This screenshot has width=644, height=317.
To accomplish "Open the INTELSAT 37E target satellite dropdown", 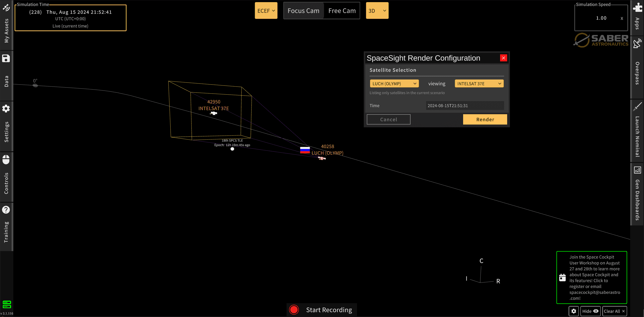I will tap(479, 84).
